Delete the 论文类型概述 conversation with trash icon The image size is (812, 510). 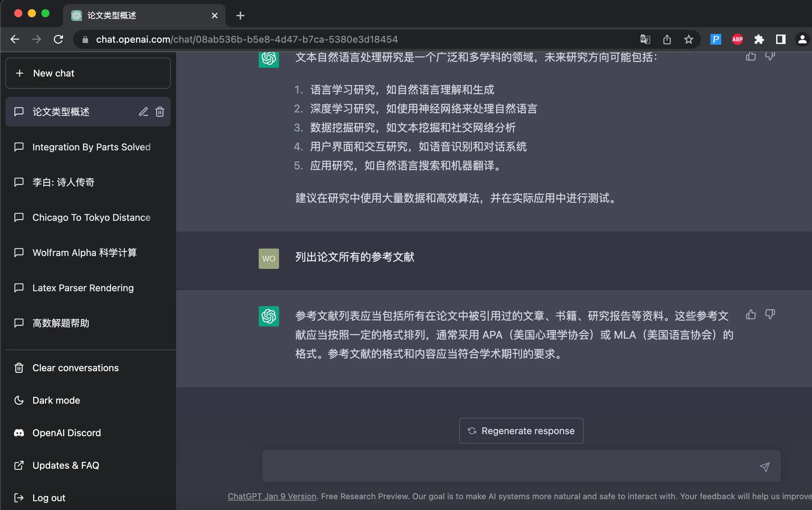click(159, 112)
